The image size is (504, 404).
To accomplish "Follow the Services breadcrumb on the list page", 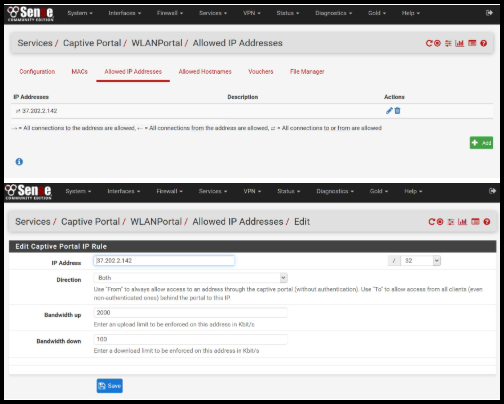I will (35, 43).
